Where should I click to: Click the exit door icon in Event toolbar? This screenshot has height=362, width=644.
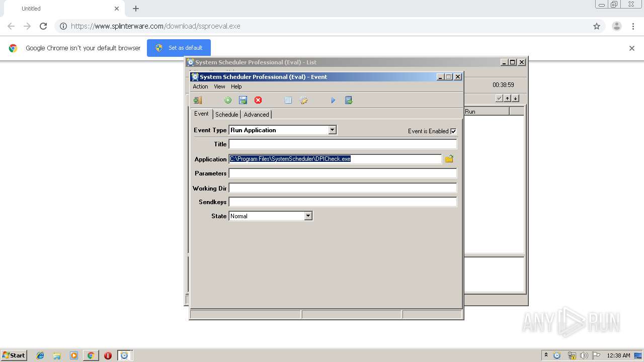point(198,100)
